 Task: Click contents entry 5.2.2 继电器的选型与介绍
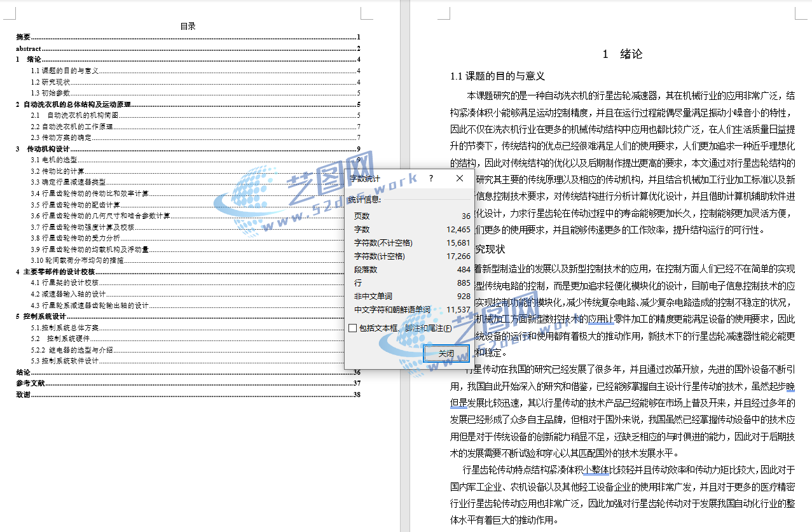(187, 349)
